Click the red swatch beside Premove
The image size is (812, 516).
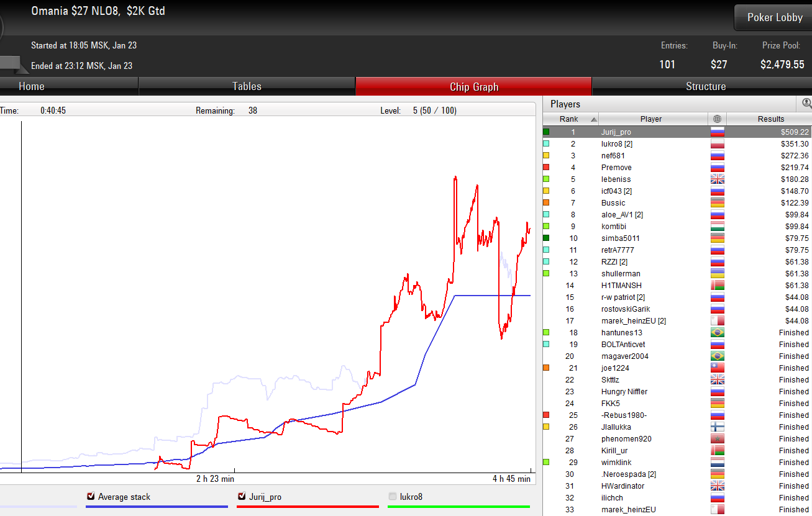(546, 167)
